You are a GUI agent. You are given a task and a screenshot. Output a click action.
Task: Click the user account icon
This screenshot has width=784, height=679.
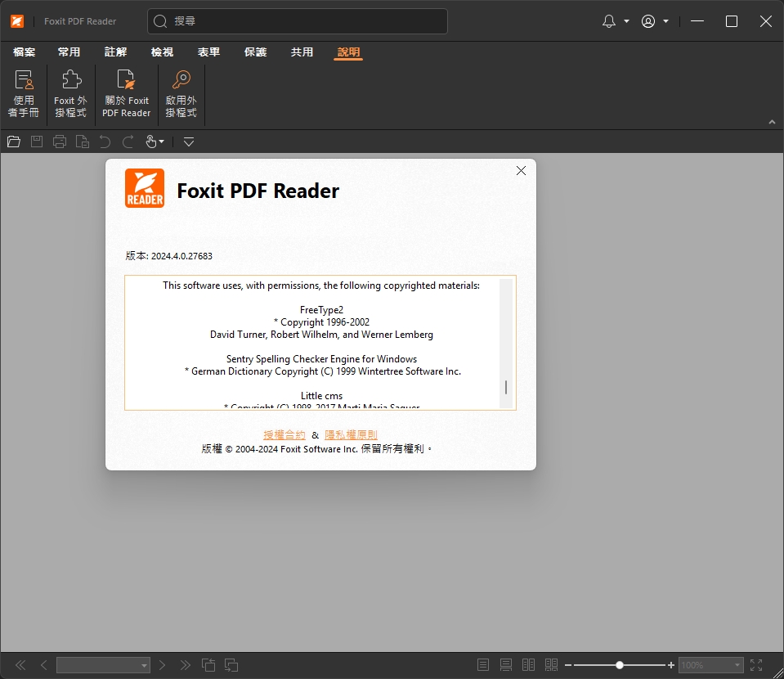click(648, 21)
